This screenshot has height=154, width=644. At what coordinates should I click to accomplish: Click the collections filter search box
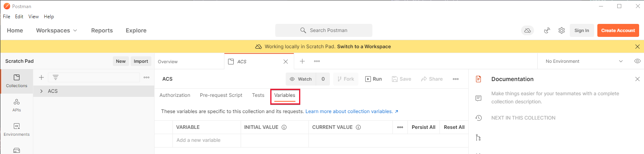(x=94, y=77)
